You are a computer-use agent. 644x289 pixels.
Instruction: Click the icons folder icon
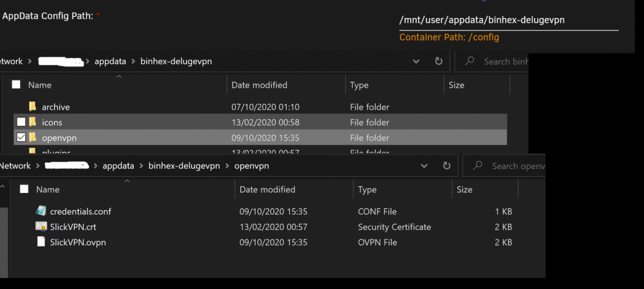pyautogui.click(x=32, y=123)
